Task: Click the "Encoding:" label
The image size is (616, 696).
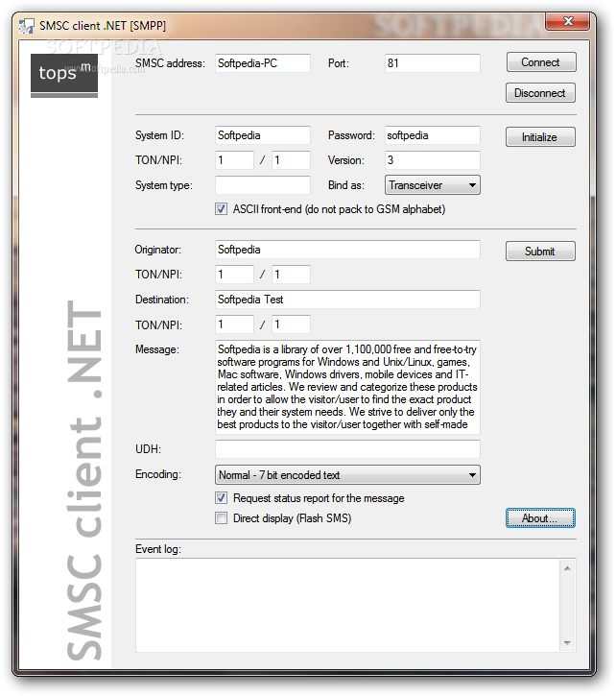Action: pyautogui.click(x=158, y=474)
